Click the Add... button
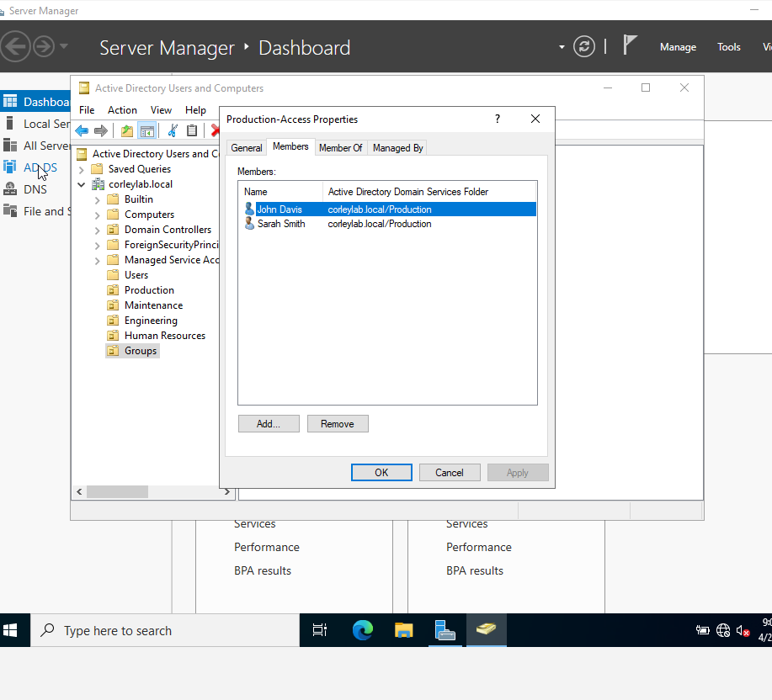The height and width of the screenshot is (700, 772). (x=269, y=424)
